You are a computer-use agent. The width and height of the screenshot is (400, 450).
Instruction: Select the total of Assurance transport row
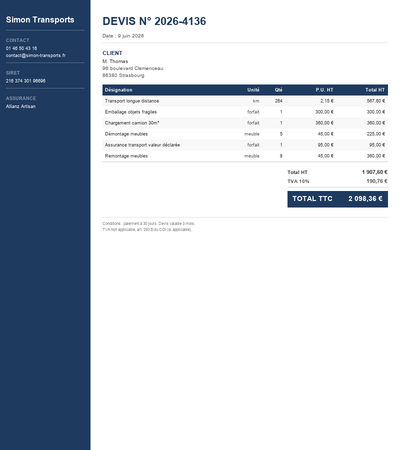pyautogui.click(x=377, y=145)
